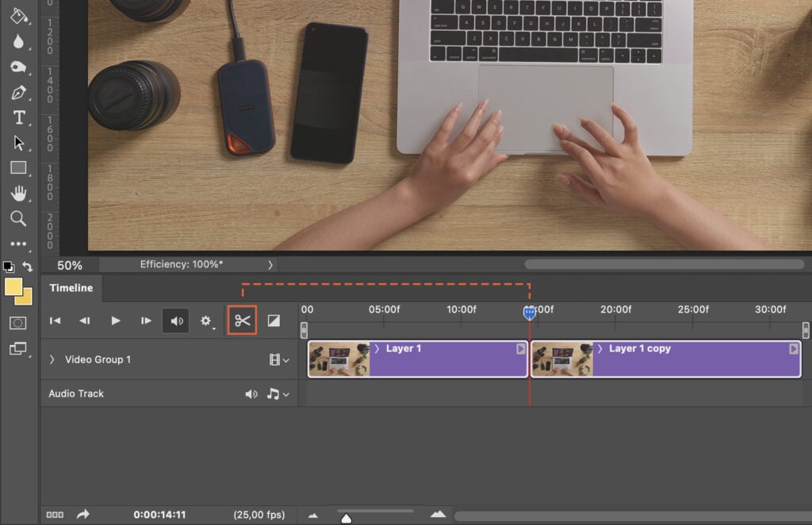
Task: Expand the Video Group 1 track
Action: [50, 358]
